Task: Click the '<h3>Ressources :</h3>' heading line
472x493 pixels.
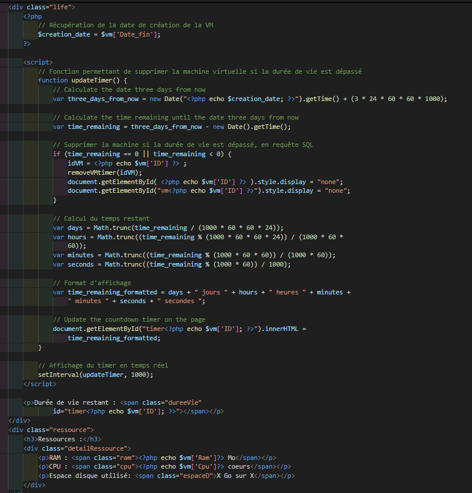Action: tap(62, 440)
